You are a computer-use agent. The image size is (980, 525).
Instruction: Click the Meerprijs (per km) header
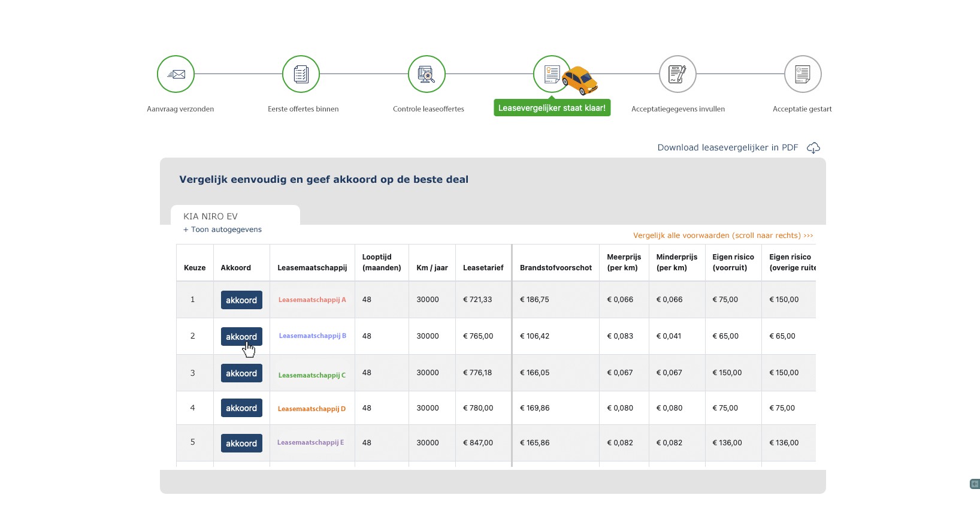click(x=624, y=262)
